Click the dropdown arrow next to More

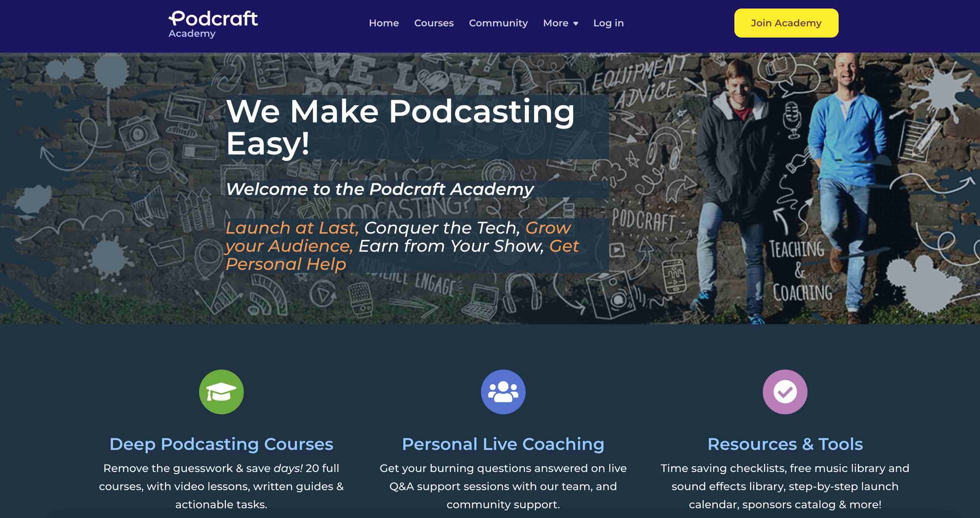click(x=575, y=24)
